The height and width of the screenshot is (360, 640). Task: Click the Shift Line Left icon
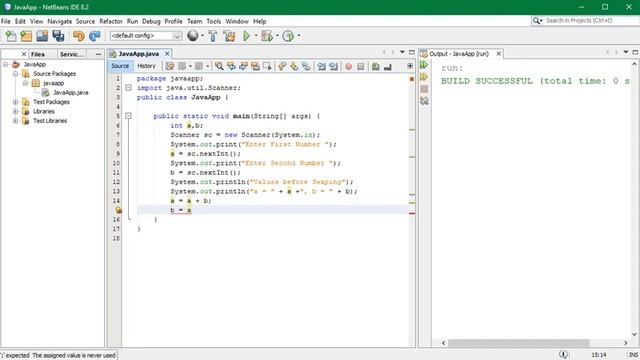tap(322, 66)
